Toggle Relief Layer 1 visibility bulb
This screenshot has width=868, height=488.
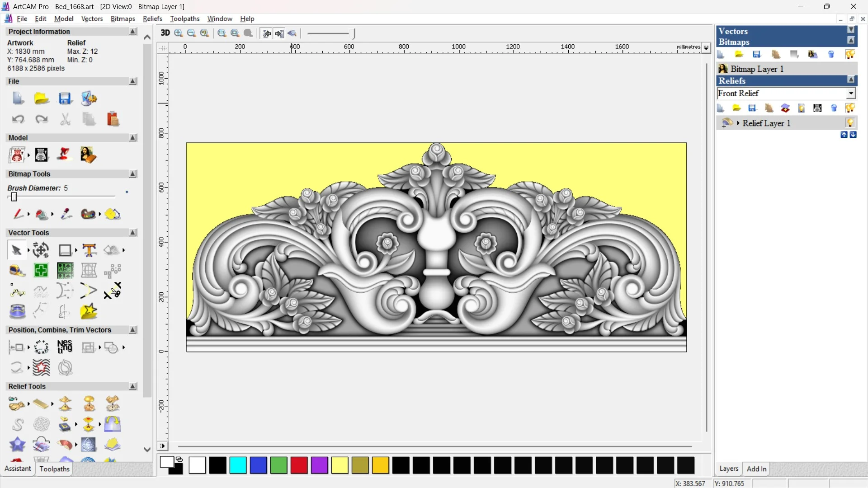(850, 123)
